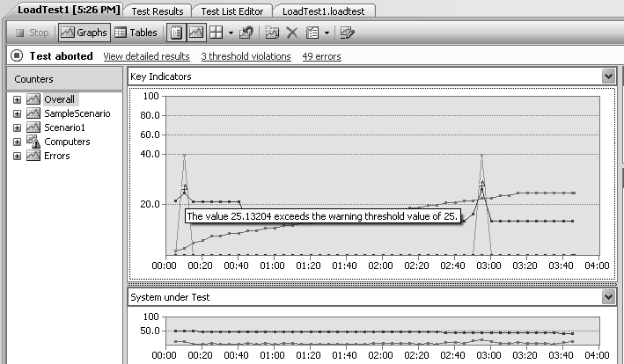
Task: Switch to the Test Results tab
Action: pos(158,11)
